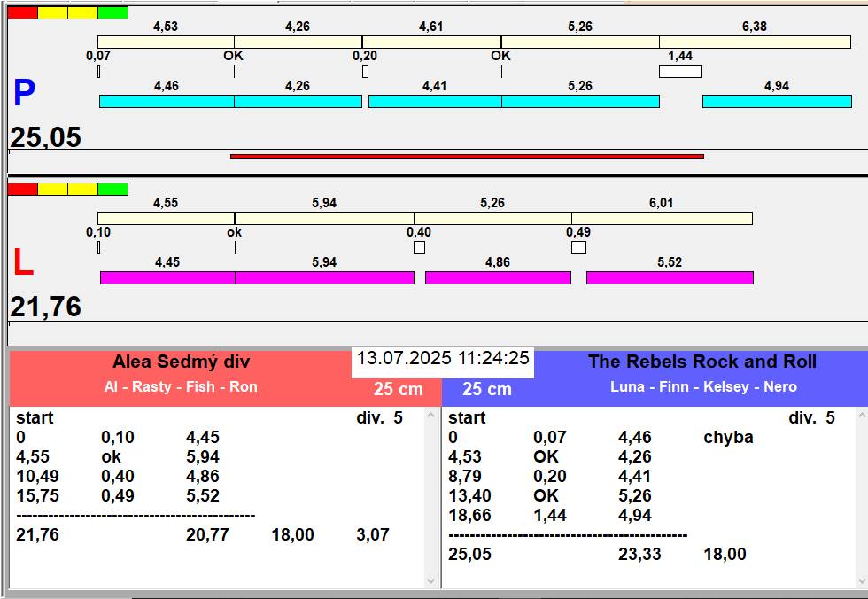The height and width of the screenshot is (599, 868).
Task: Select the magenta run bar labeled 4,45
Action: [167, 277]
